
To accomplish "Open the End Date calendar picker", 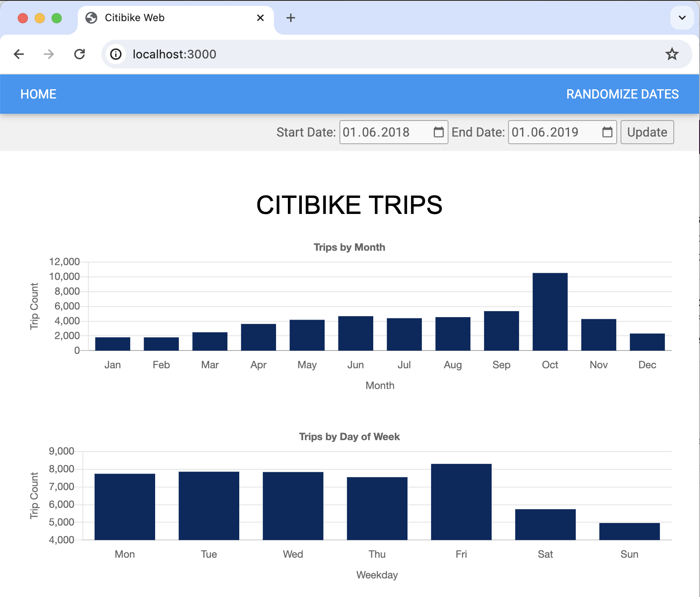I will coord(607,132).
